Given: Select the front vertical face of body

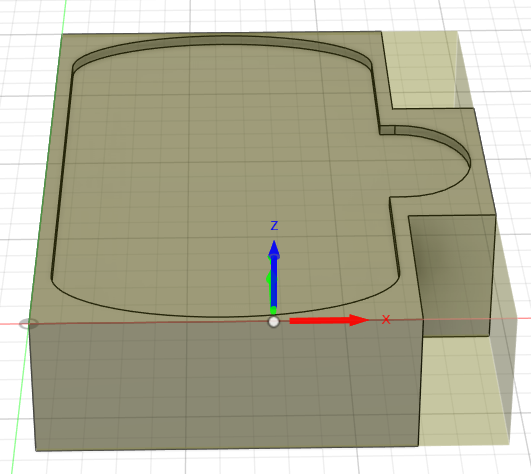Looking at the screenshot, I should tap(227, 386).
